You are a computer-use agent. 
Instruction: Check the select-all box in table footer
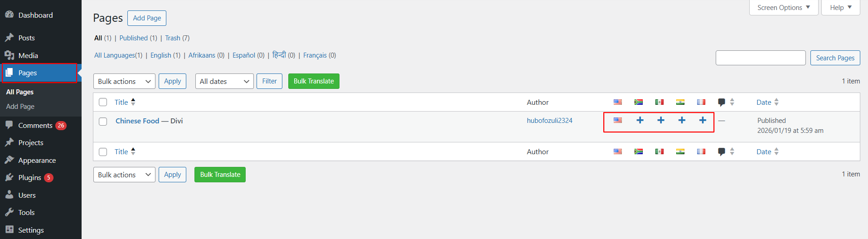point(103,152)
